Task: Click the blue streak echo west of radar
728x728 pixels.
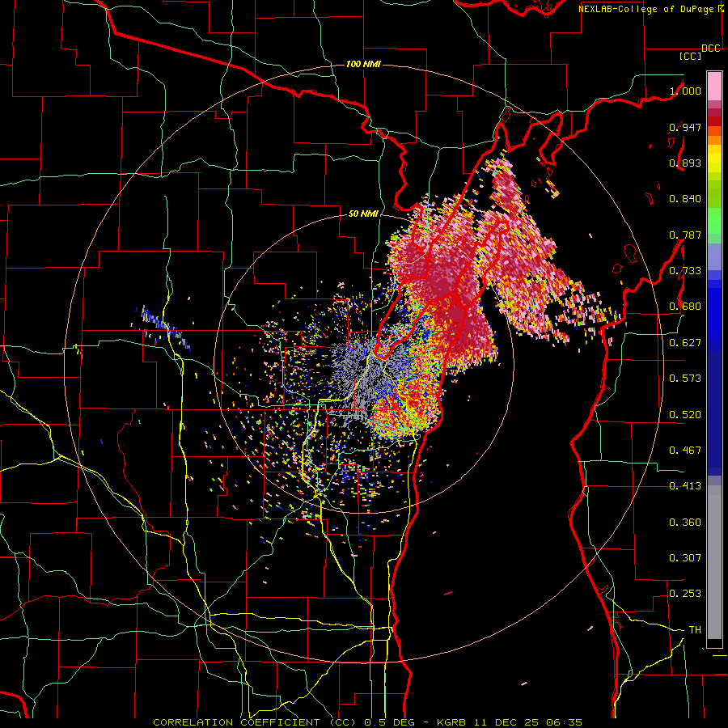Action: [165, 327]
